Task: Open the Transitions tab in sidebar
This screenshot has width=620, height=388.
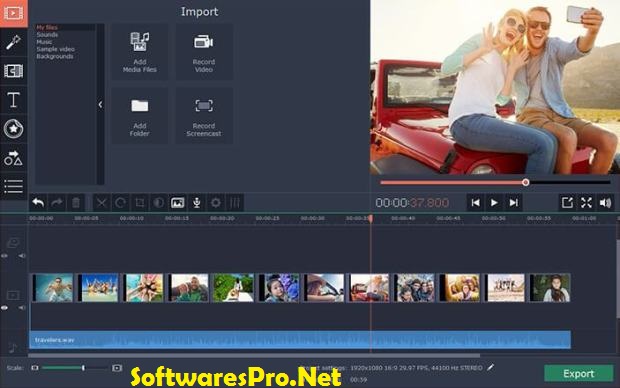Action: click(x=13, y=71)
